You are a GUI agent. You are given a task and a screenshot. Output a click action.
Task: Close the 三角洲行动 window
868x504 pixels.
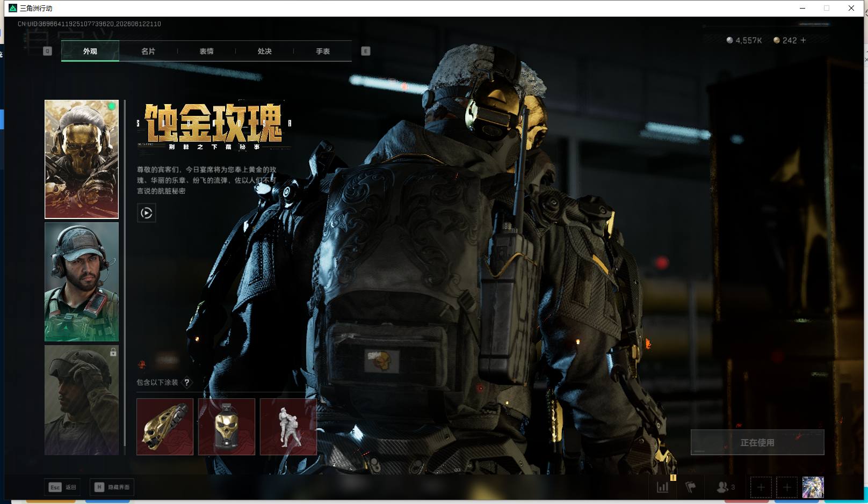pyautogui.click(x=851, y=8)
